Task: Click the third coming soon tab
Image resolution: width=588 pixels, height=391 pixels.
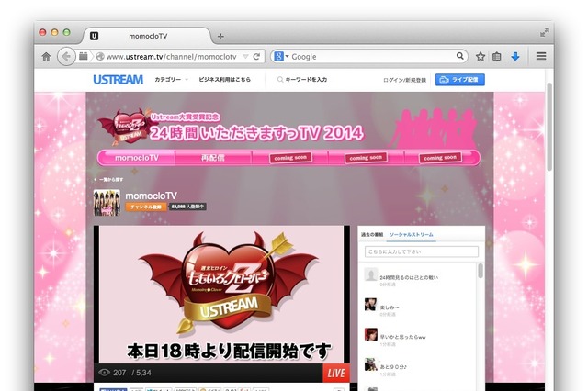Action: [440, 158]
